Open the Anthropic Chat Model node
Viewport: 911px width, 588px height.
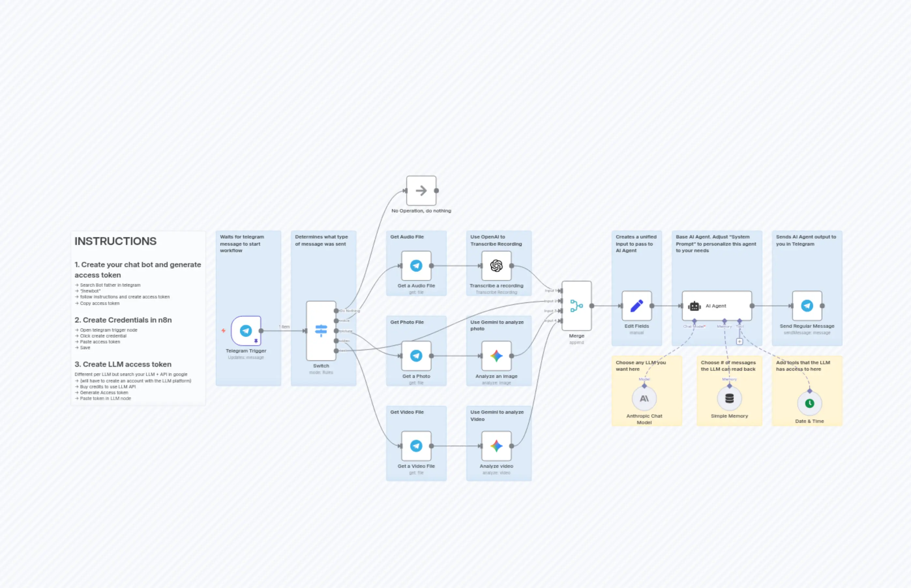pyautogui.click(x=645, y=398)
